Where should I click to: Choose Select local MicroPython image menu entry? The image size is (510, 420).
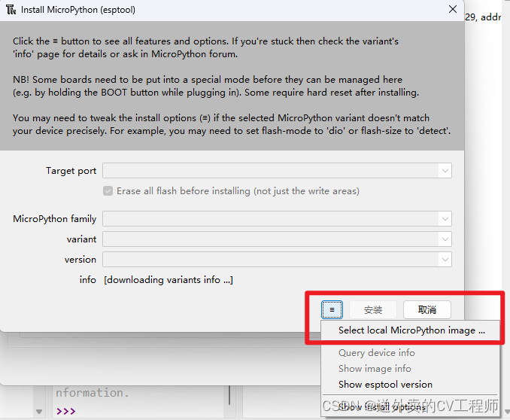pyautogui.click(x=411, y=330)
